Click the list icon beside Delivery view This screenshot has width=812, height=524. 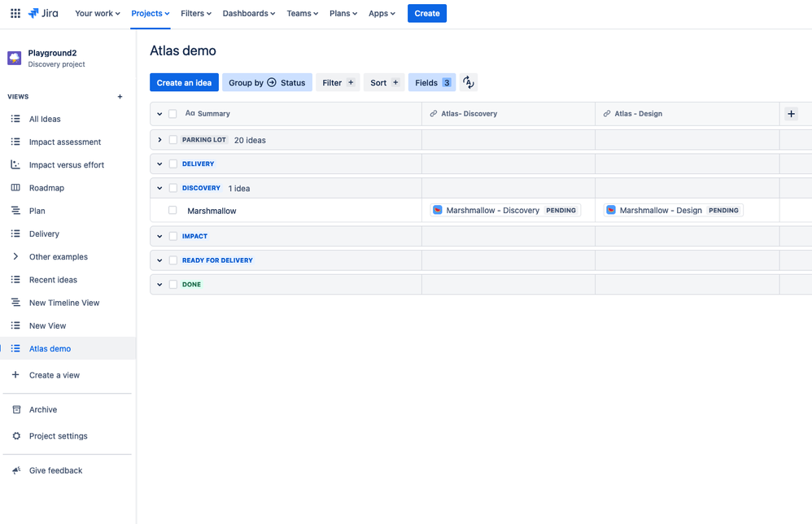click(15, 234)
